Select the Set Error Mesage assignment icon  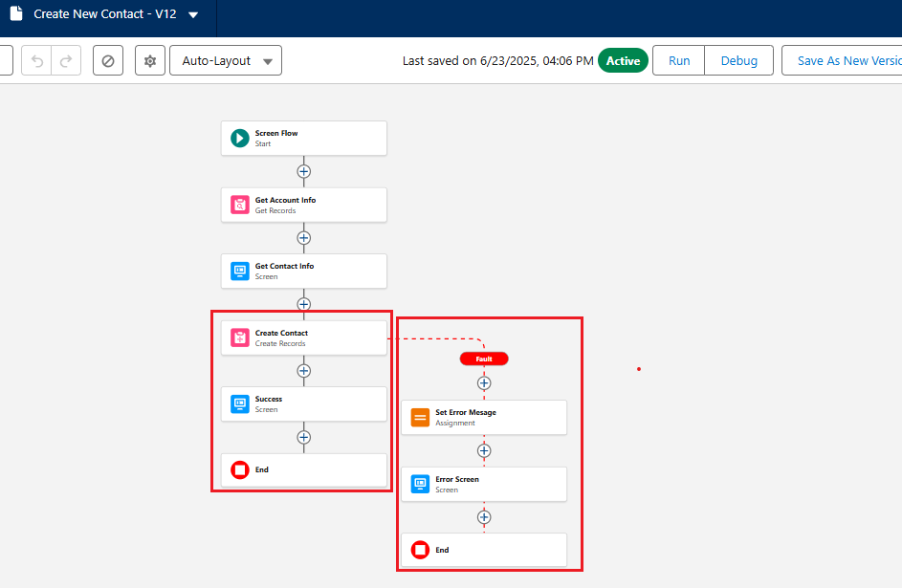click(420, 417)
